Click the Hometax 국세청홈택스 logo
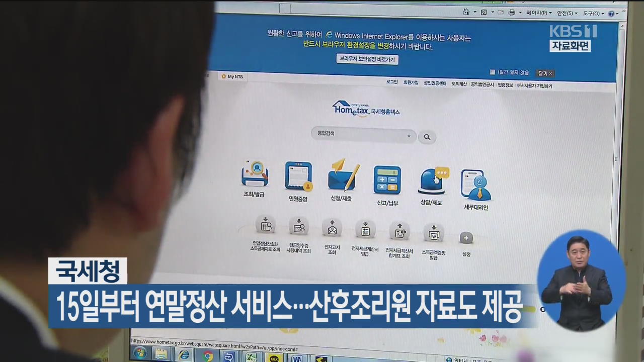This screenshot has width=644, height=362. tap(366, 109)
